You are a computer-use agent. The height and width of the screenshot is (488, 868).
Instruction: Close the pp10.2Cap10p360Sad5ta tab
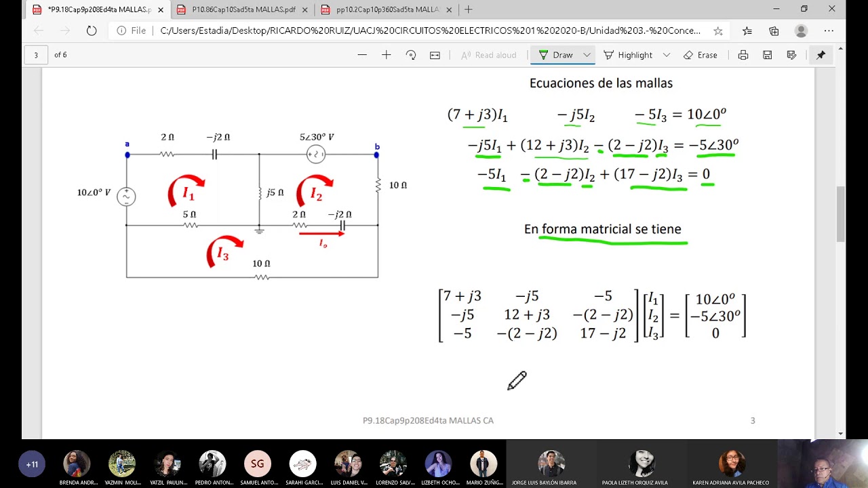tap(449, 9)
